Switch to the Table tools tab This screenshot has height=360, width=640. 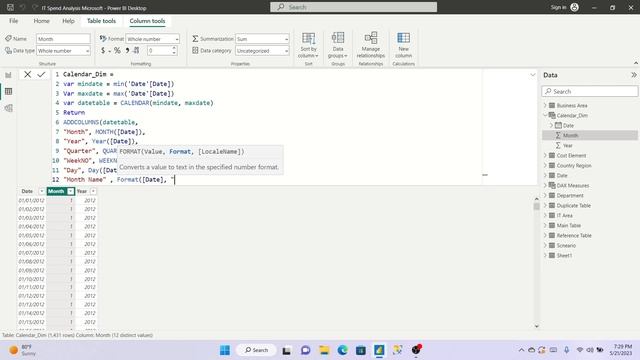tap(101, 21)
